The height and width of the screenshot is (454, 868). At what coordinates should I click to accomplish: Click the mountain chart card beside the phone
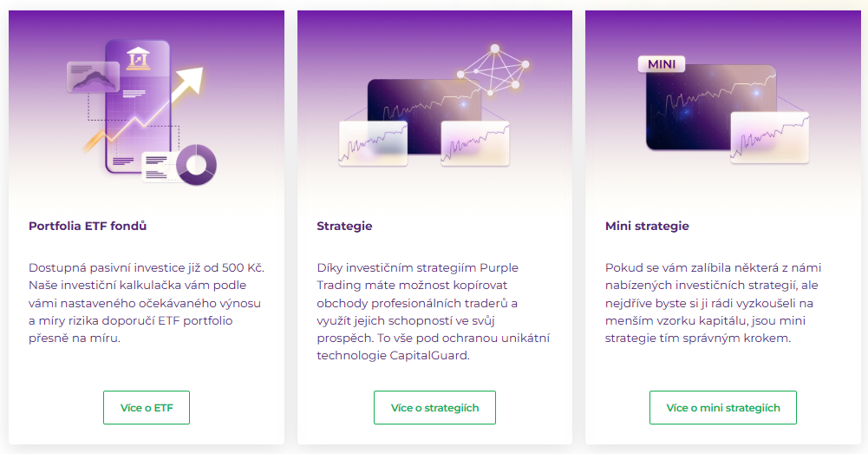pyautogui.click(x=93, y=77)
